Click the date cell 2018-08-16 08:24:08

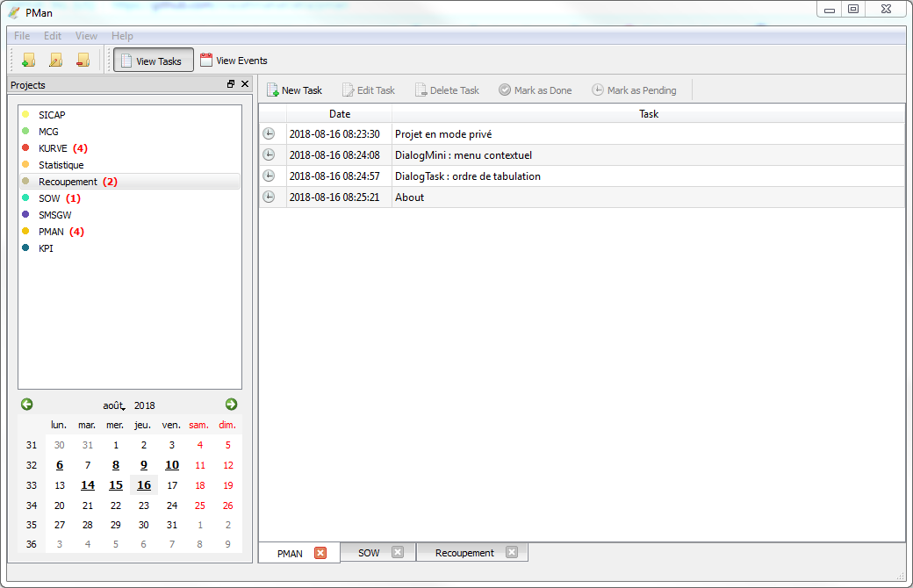(339, 154)
